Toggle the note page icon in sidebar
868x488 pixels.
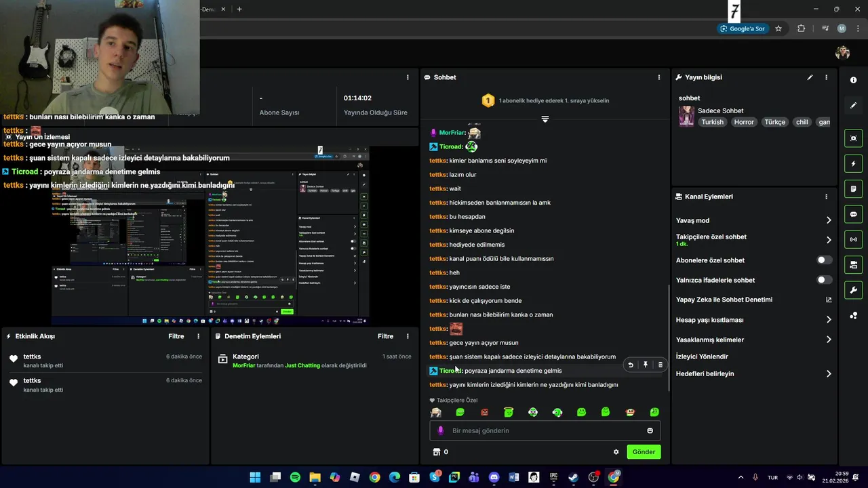853,188
